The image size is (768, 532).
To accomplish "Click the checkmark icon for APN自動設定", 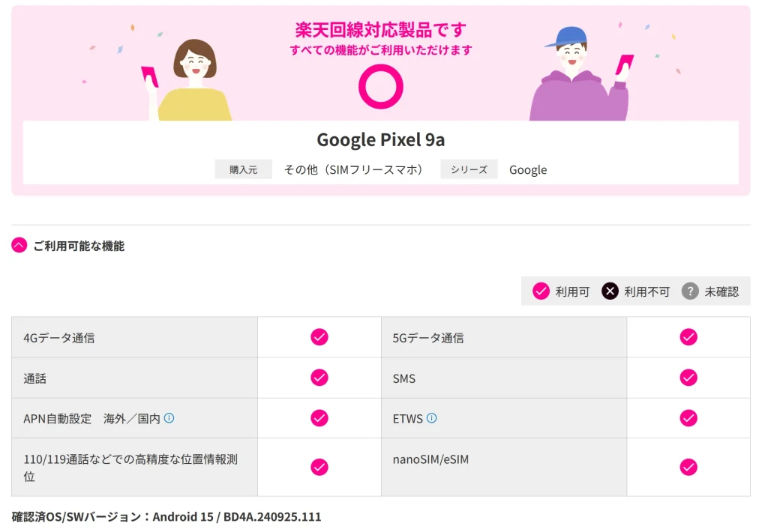I will point(319,418).
